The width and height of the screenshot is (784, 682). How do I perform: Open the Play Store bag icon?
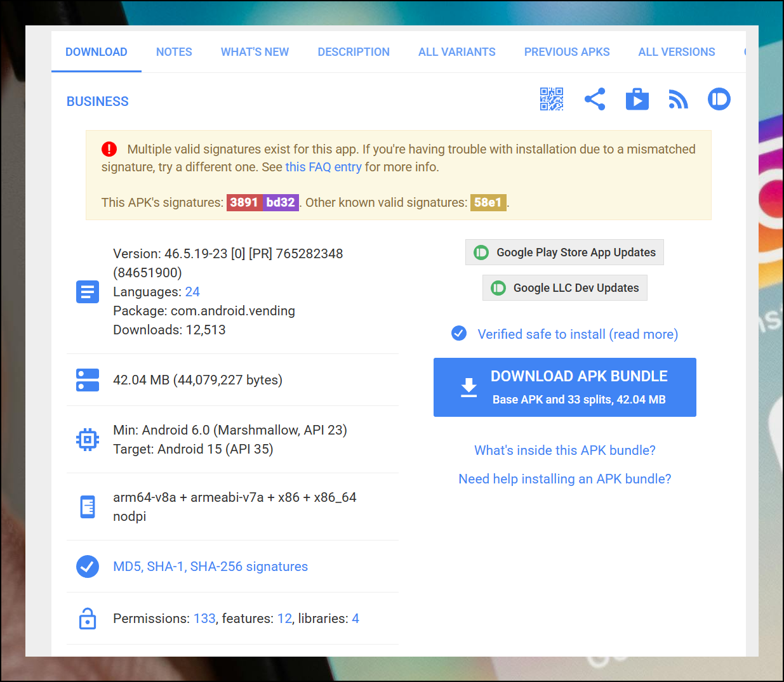click(x=637, y=99)
